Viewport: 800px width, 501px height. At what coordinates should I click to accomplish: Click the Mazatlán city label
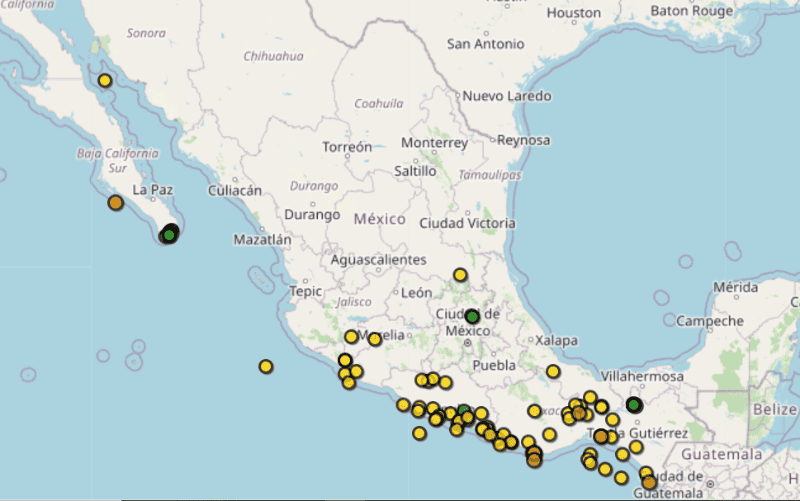tap(262, 240)
